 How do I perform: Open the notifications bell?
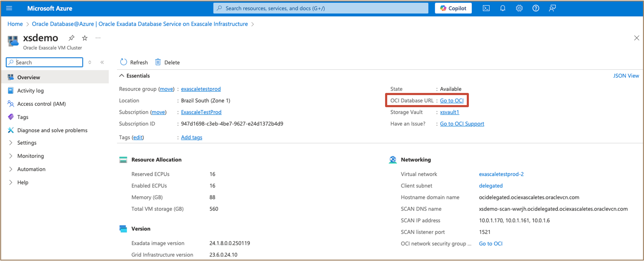pyautogui.click(x=502, y=8)
